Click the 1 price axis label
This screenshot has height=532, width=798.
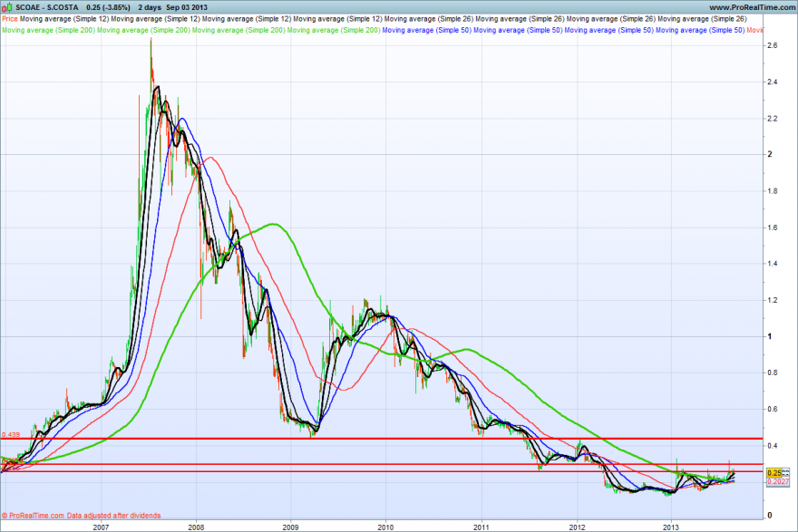tap(770, 336)
